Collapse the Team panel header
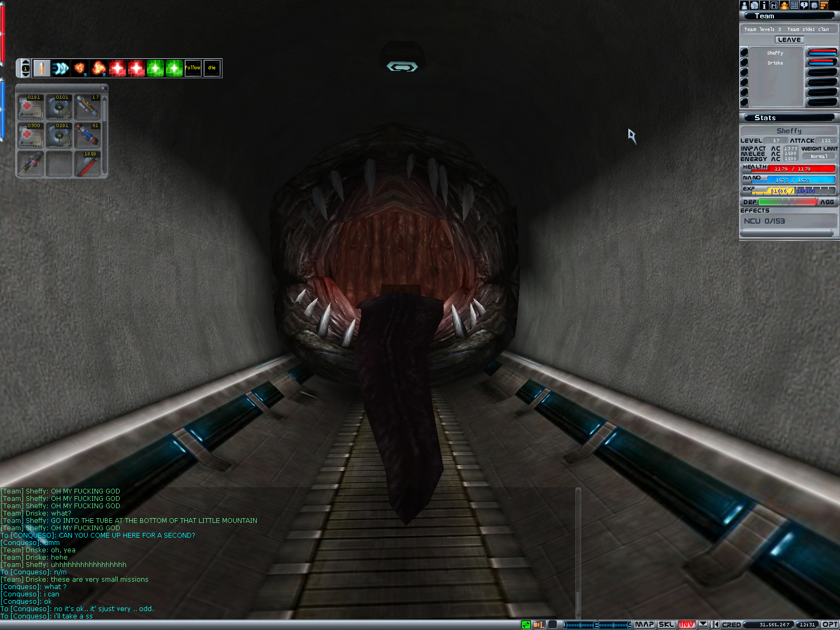 point(789,16)
